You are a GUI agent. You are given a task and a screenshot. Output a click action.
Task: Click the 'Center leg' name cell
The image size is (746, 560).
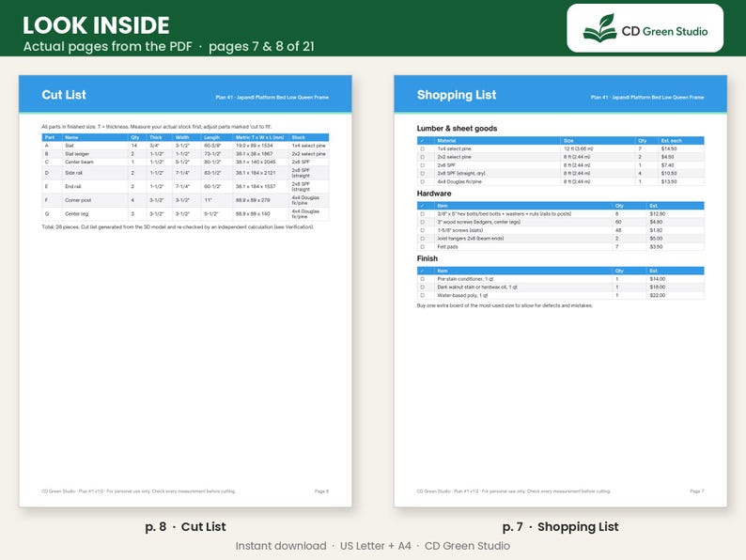77,214
